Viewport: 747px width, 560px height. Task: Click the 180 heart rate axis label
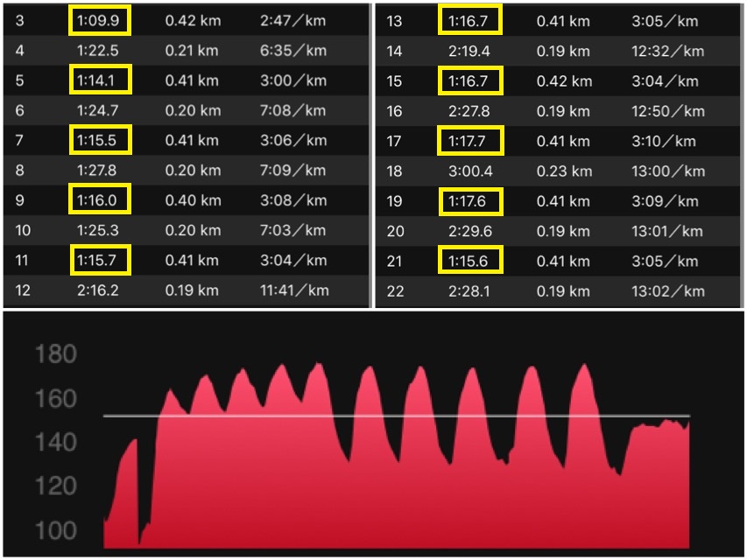(x=56, y=354)
